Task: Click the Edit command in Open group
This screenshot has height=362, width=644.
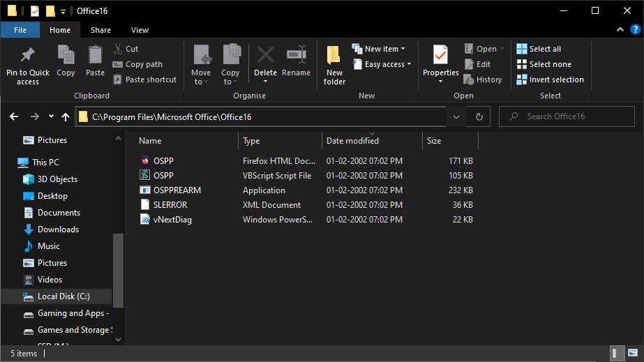Action: (478, 64)
